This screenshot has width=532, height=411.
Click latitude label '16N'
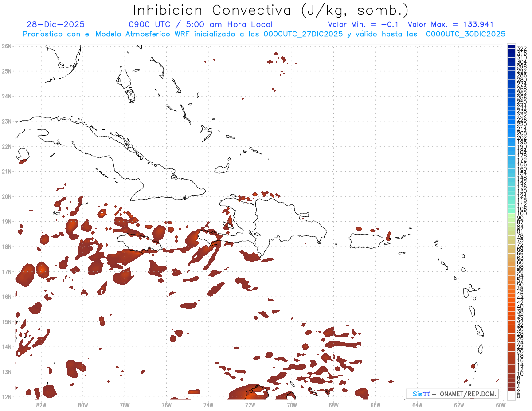point(7,297)
